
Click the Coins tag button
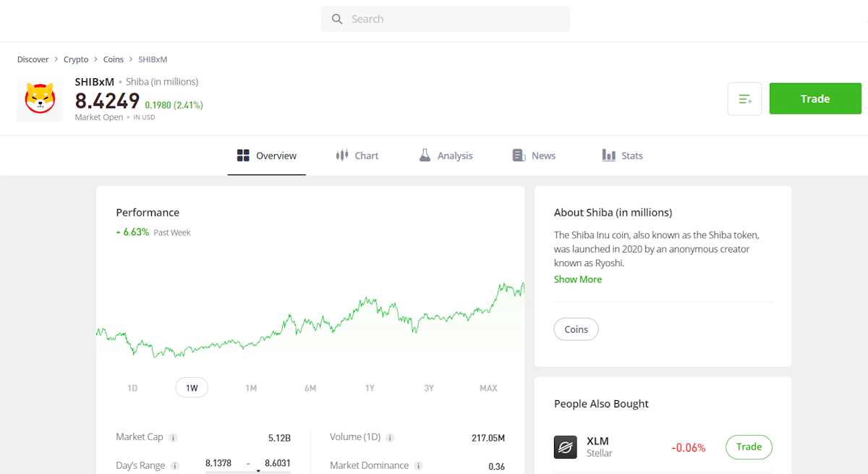pos(576,329)
